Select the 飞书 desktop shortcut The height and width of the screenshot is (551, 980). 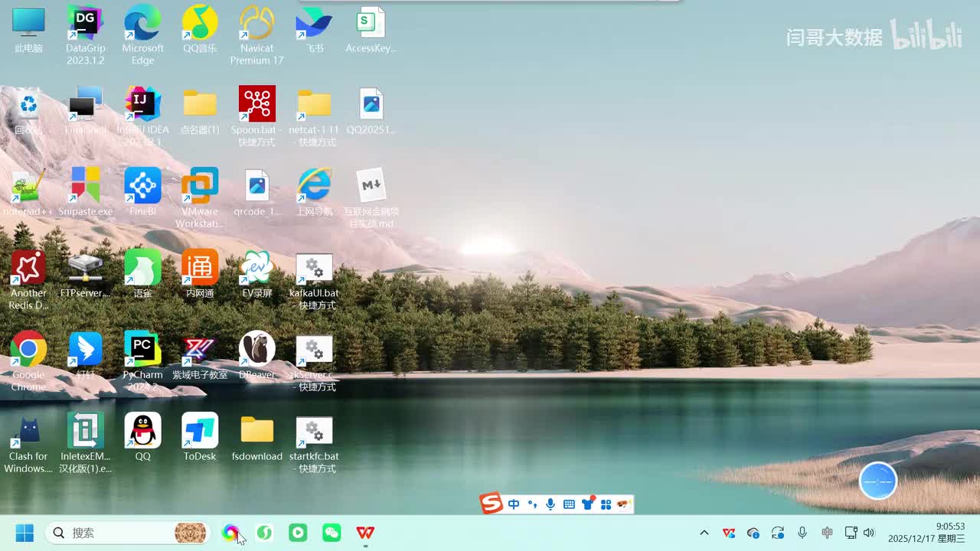point(314,31)
